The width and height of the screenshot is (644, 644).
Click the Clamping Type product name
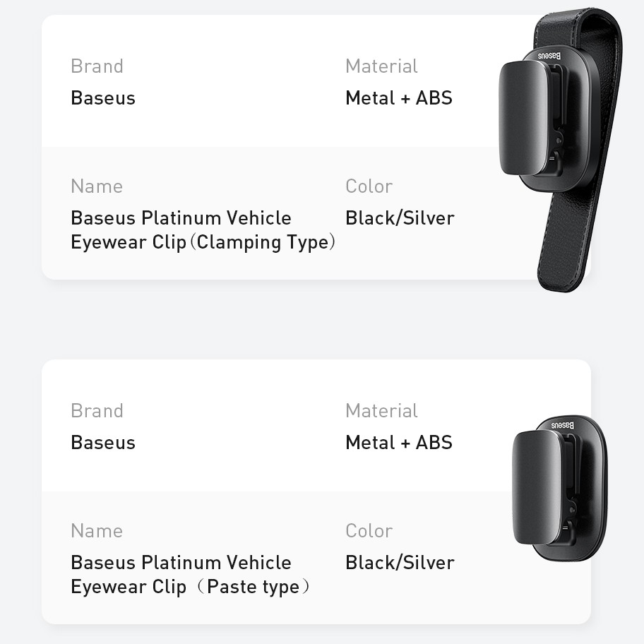click(x=203, y=230)
